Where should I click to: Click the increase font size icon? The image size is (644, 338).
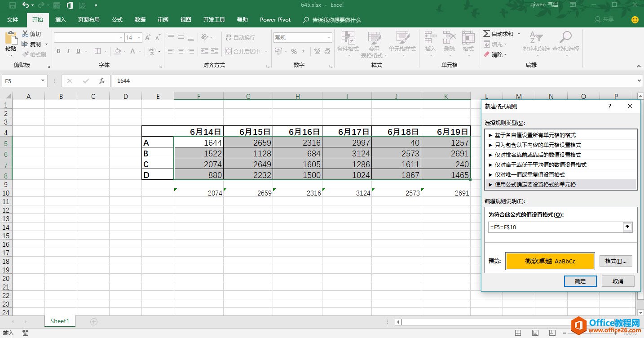(148, 38)
